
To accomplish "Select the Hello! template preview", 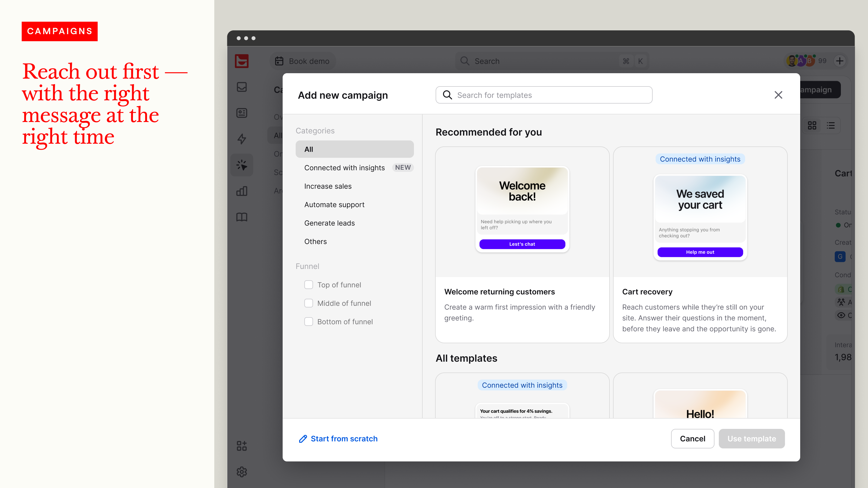I will coord(700,404).
